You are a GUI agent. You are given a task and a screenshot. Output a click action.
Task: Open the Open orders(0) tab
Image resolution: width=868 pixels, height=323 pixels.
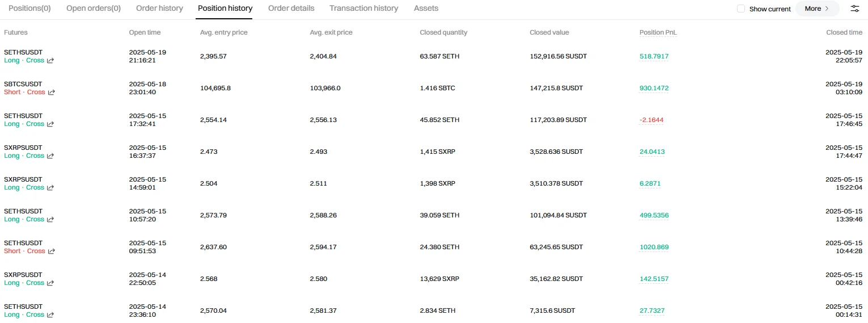coord(94,9)
